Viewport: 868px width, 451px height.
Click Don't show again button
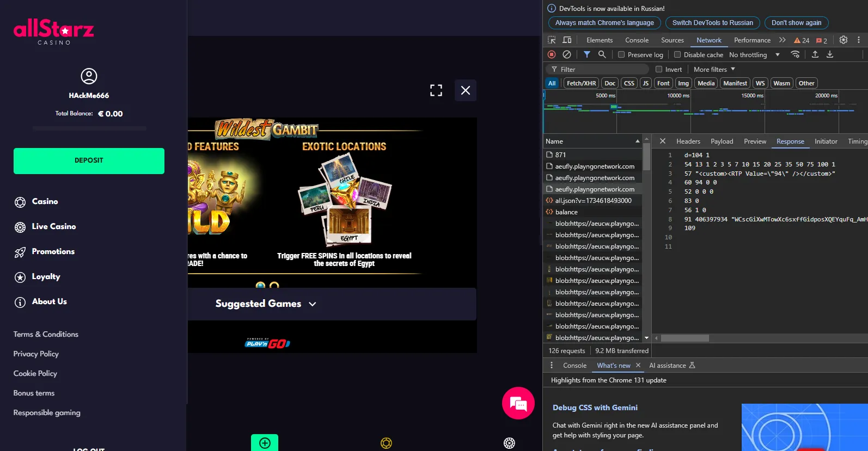(x=796, y=23)
